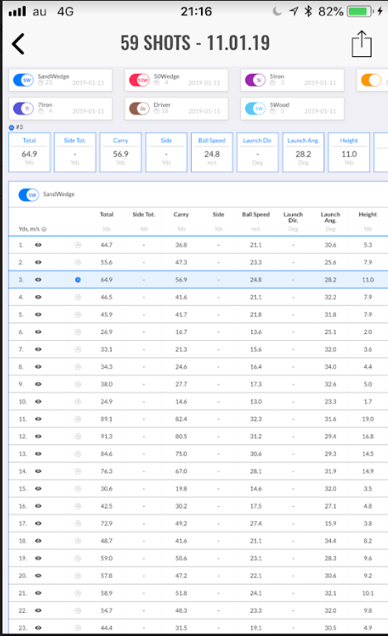Toggle the 5Iron club filter switch
This screenshot has height=636, width=388.
pos(255,80)
